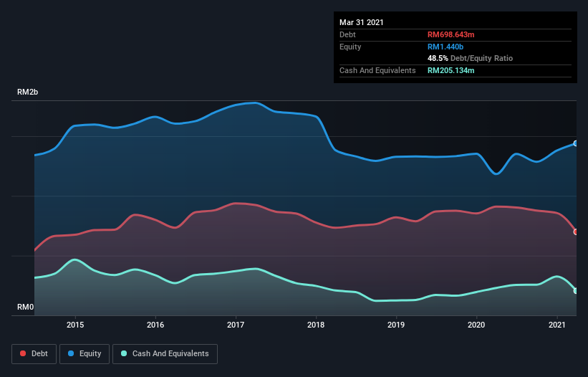
Task: Click the blue Equity legend dot
Action: click(x=72, y=353)
